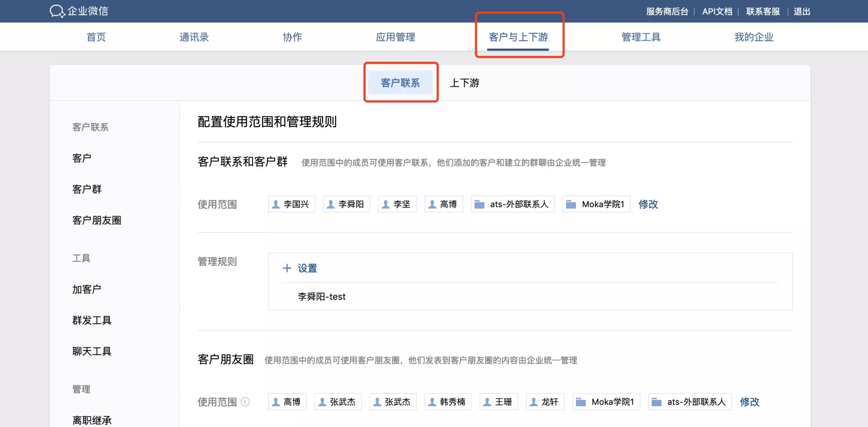Click 修改 link for 客户朋友圈 使用范围
This screenshot has height=427, width=868.
pyautogui.click(x=749, y=402)
